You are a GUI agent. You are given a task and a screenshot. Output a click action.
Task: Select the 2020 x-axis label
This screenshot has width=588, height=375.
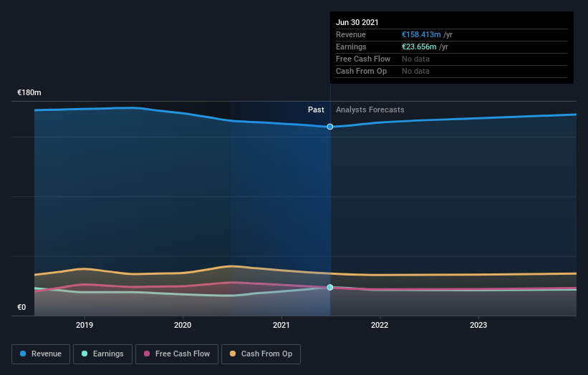pyautogui.click(x=183, y=325)
